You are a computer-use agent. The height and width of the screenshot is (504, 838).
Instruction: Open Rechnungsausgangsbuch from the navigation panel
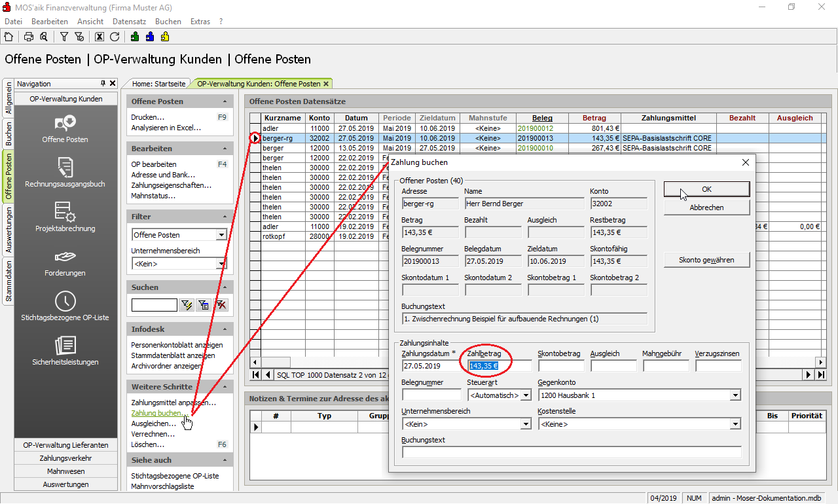[65, 172]
